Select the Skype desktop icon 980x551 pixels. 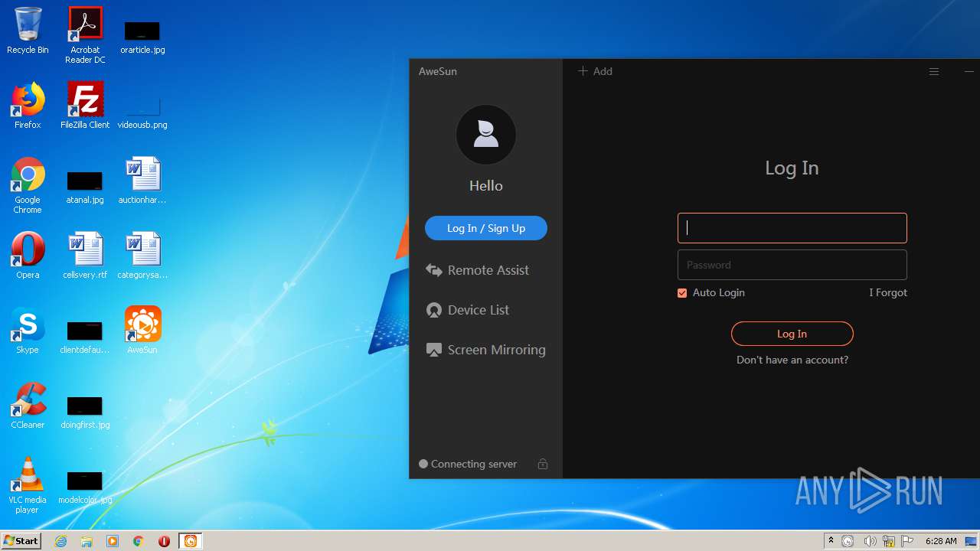pyautogui.click(x=28, y=331)
